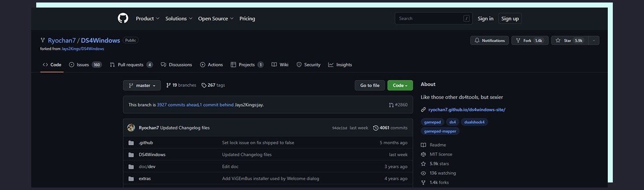Open the .github folder icon
644x190 pixels.
(x=131, y=143)
